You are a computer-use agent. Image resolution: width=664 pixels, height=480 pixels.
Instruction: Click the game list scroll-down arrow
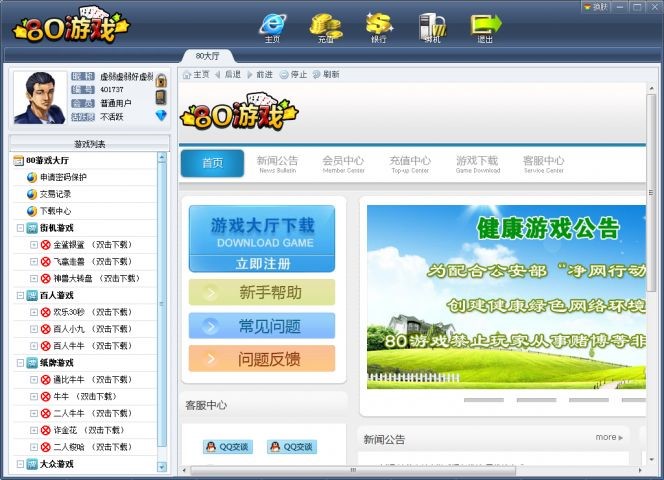coord(162,467)
